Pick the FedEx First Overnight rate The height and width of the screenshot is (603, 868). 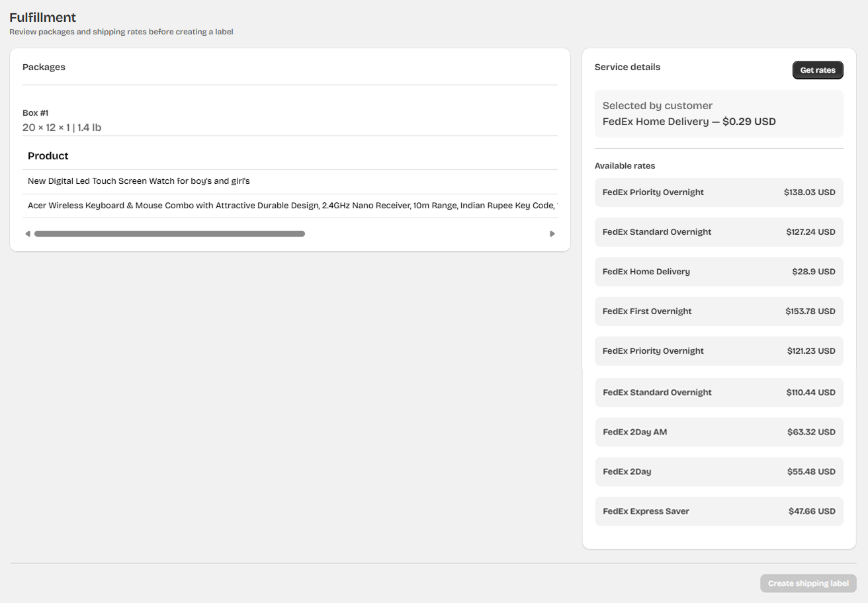pyautogui.click(x=718, y=311)
